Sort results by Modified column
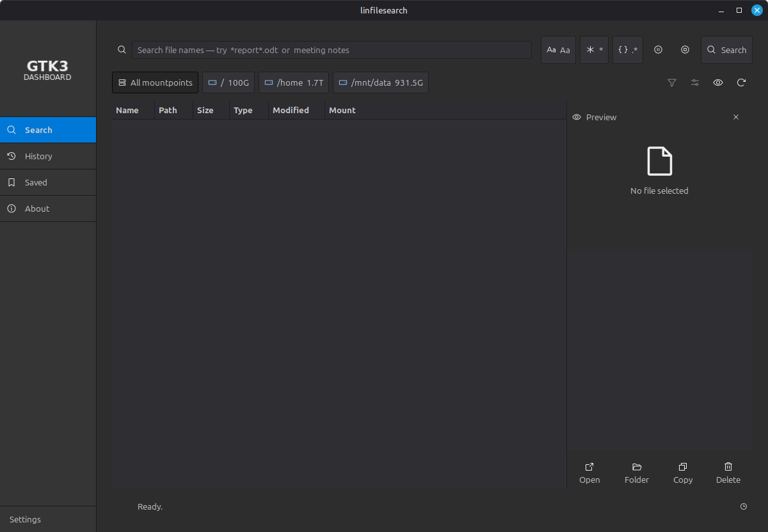Screen dimensions: 768x532 coord(296,110)
